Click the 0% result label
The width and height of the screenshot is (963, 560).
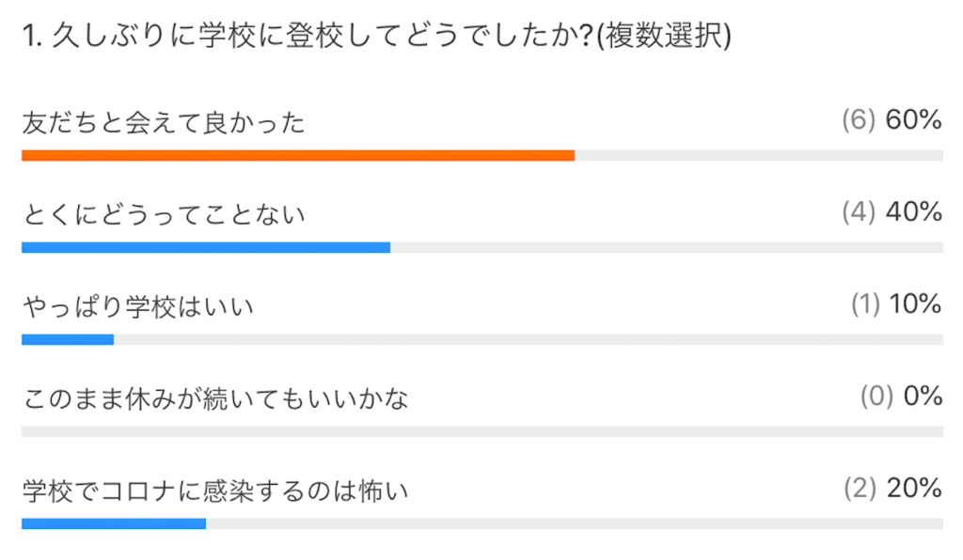pyautogui.click(x=923, y=397)
